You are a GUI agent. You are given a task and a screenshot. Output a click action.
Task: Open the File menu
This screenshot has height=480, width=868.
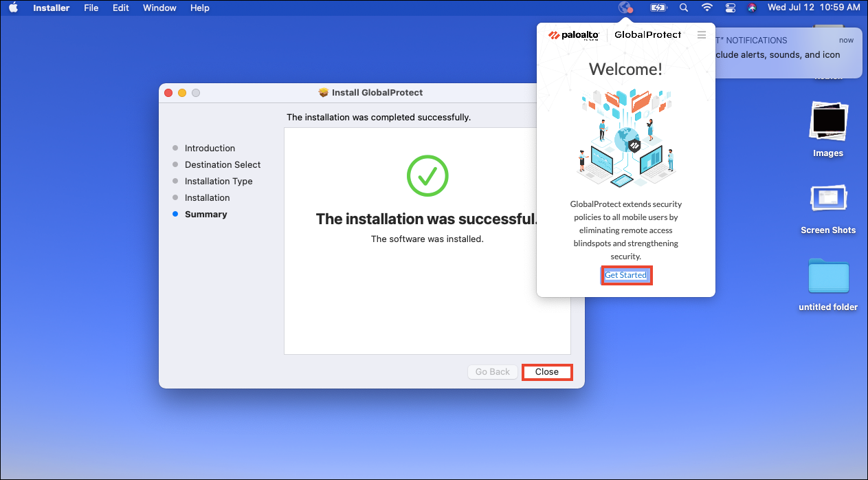point(91,8)
